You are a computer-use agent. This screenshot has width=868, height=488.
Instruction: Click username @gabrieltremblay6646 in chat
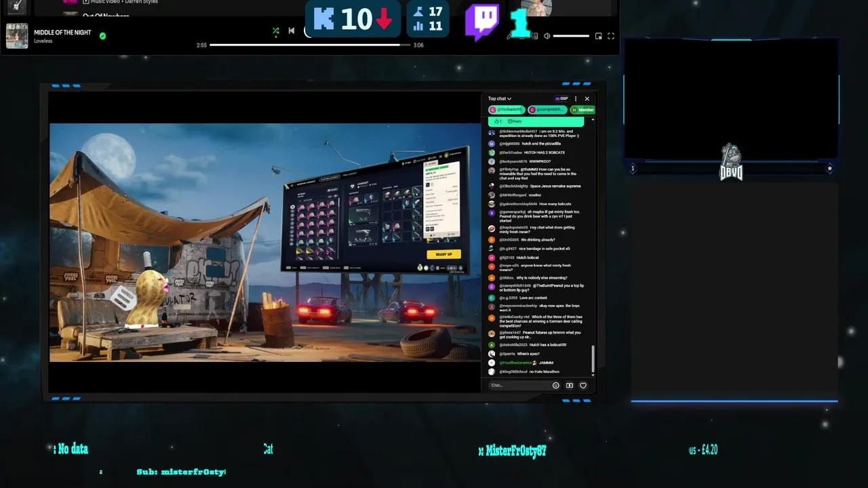point(518,204)
